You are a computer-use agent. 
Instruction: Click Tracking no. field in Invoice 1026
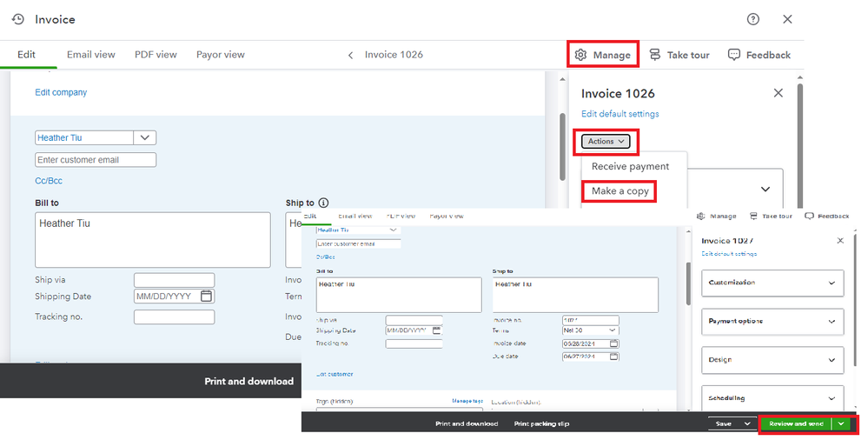(174, 317)
